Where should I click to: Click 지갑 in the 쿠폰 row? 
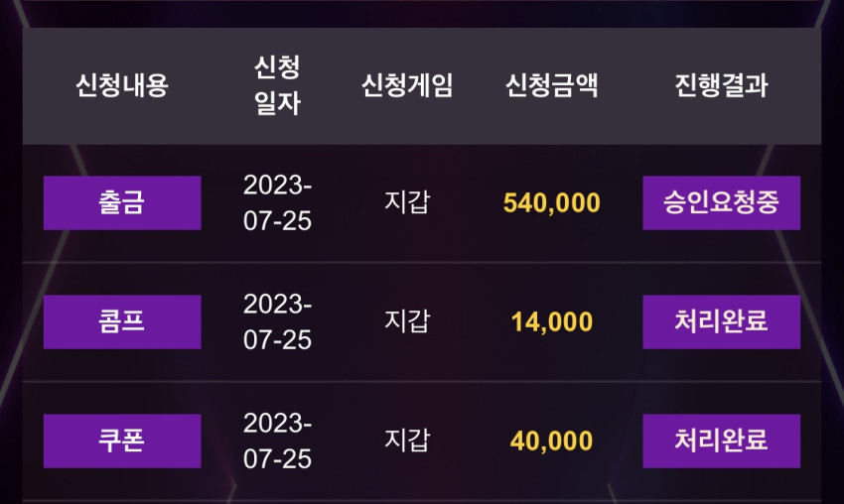point(407,440)
